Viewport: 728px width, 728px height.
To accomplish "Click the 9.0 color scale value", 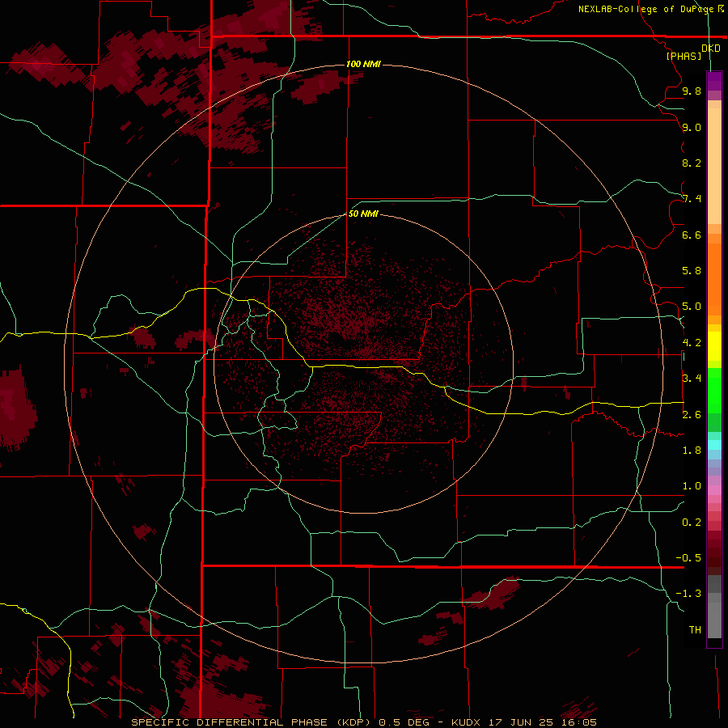I will [x=692, y=127].
